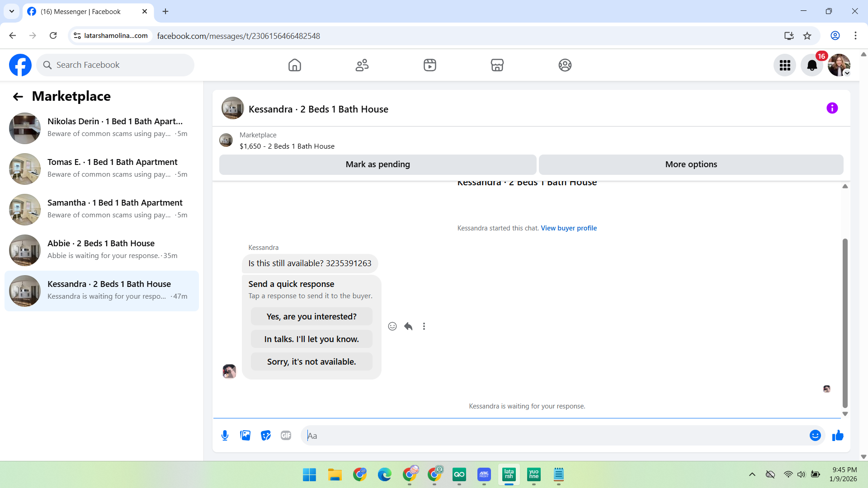Open Friends tab in top navigation

tap(362, 66)
